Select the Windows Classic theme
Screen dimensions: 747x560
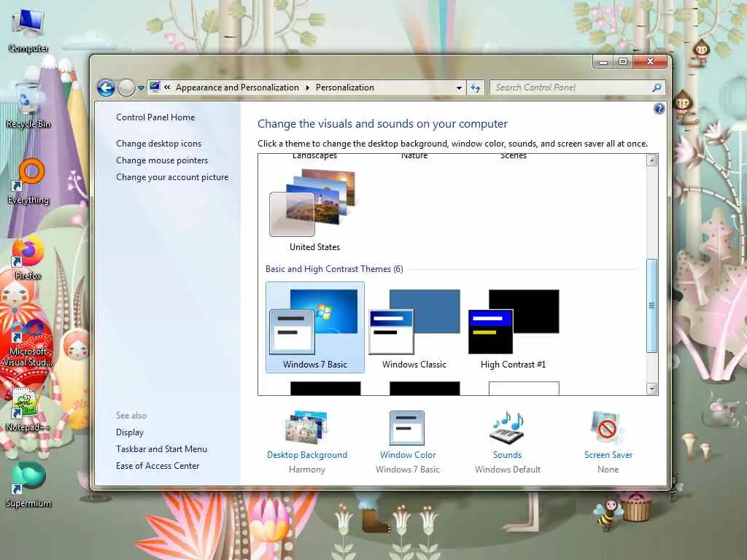point(414,327)
